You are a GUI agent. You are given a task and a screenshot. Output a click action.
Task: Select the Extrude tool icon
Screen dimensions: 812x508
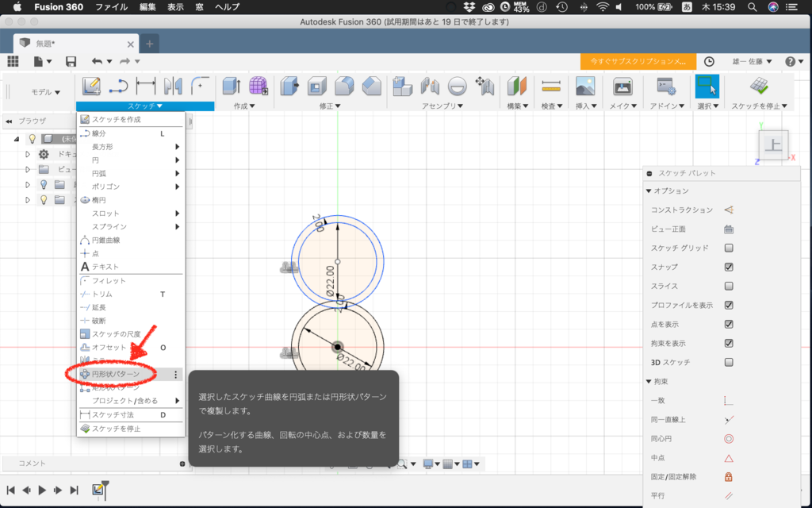coord(232,86)
